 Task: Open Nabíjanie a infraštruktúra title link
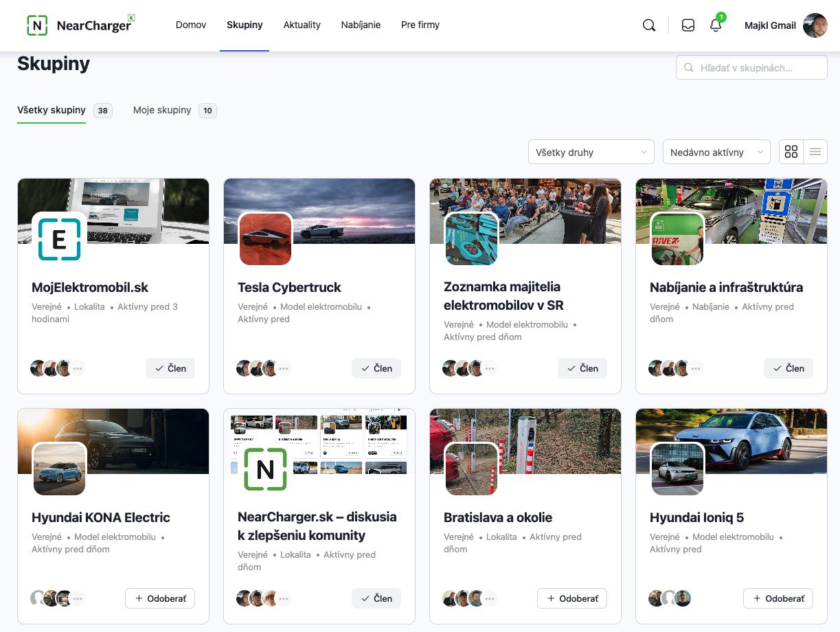point(726,287)
